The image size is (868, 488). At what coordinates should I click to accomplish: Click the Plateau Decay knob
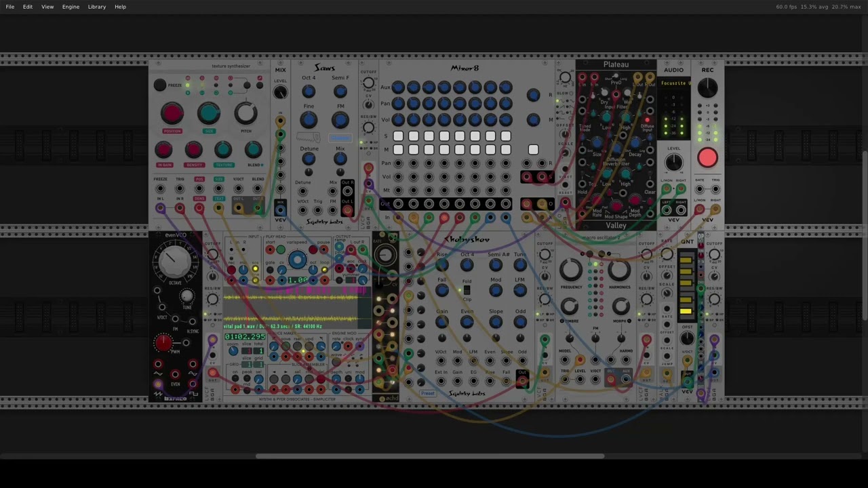pos(635,144)
